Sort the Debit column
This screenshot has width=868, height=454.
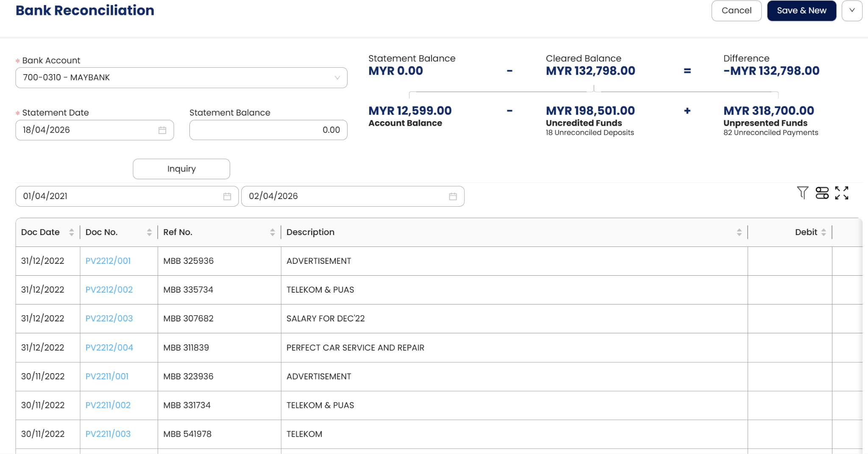(823, 233)
